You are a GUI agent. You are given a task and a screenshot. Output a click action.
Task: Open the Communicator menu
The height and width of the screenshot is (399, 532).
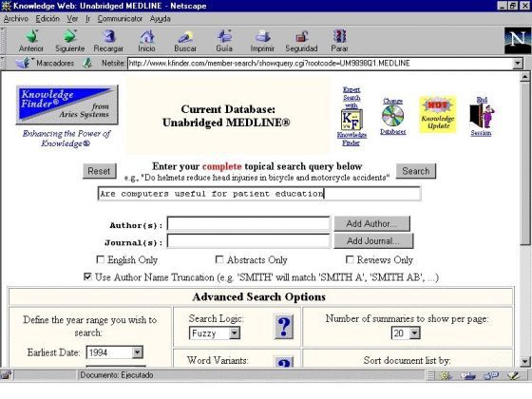(x=120, y=19)
